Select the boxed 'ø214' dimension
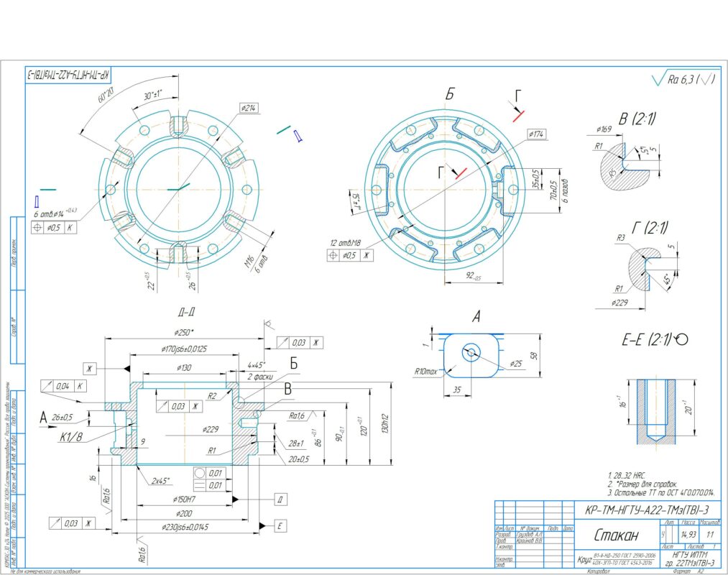Viewport: 728px width, 575px height. click(x=249, y=109)
